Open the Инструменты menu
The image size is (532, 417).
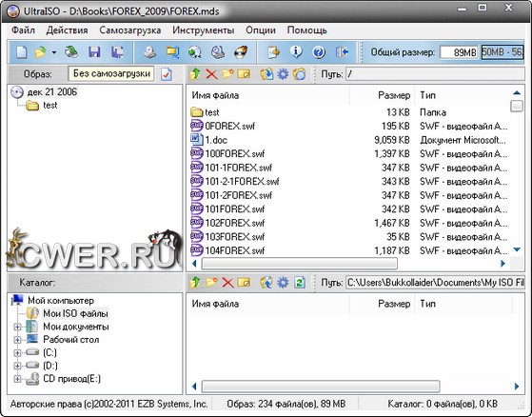204,30
